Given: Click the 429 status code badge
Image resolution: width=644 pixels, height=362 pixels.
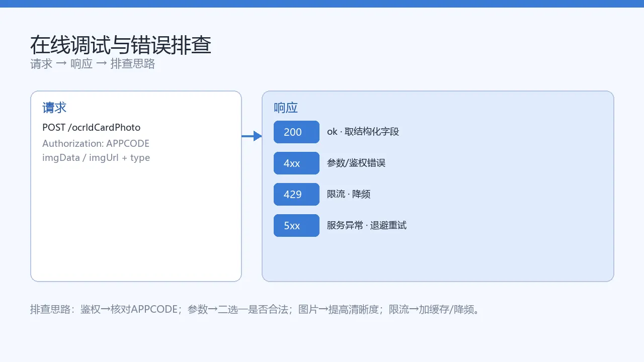Looking at the screenshot, I should pyautogui.click(x=296, y=194).
